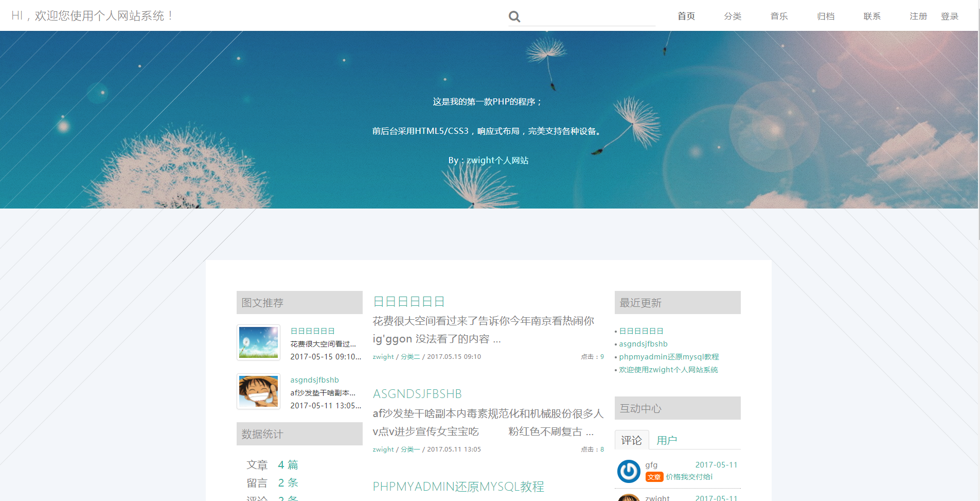Open the dandelion sky article thumbnail
Image resolution: width=980 pixels, height=501 pixels.
click(258, 342)
